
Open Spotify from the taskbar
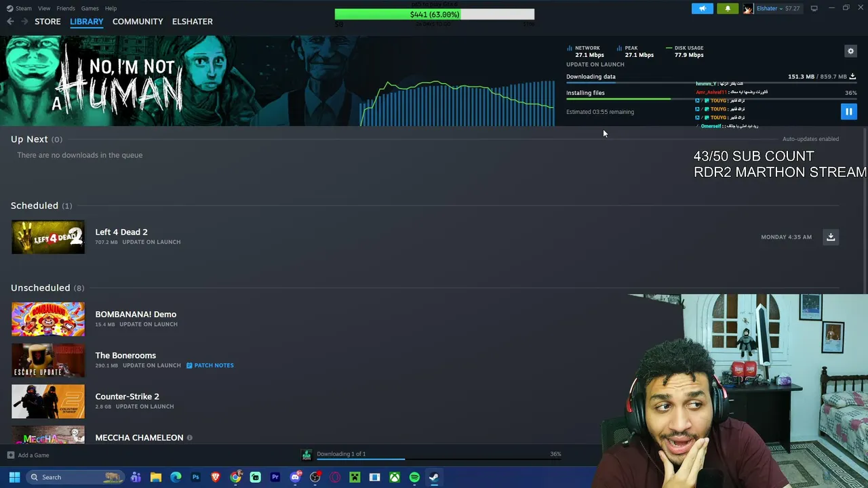click(414, 477)
